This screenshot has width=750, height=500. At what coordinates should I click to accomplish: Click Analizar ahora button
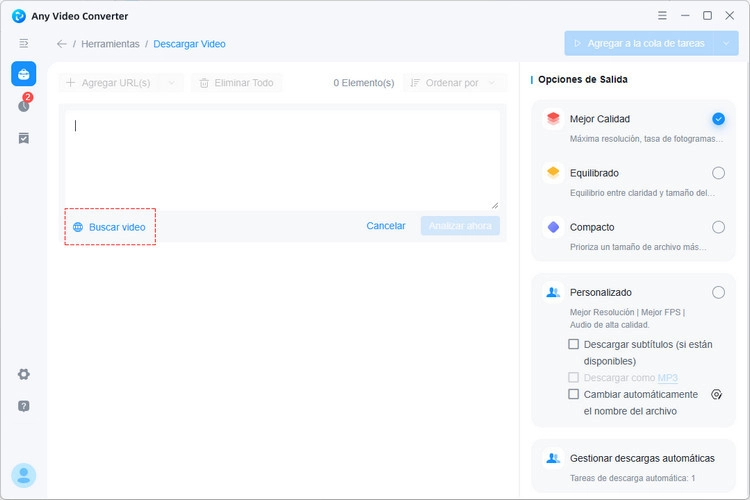460,226
